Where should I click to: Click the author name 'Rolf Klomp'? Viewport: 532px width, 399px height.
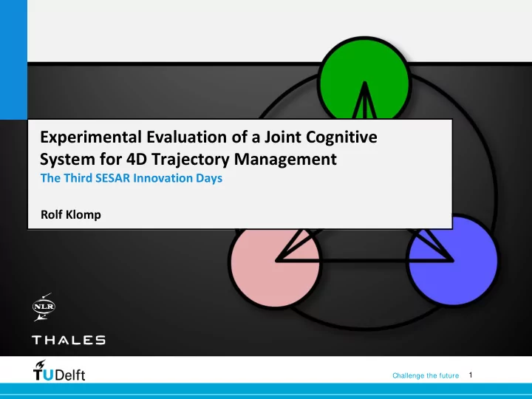(71, 214)
